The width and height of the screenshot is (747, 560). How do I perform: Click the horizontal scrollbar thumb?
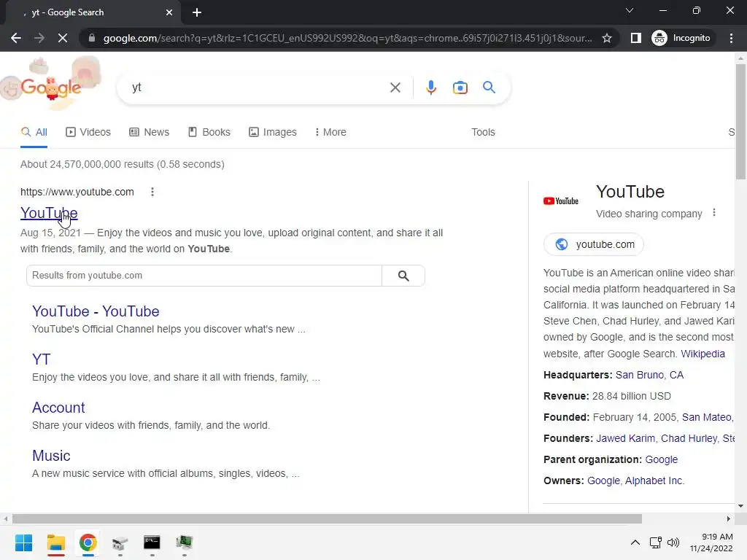(327, 518)
